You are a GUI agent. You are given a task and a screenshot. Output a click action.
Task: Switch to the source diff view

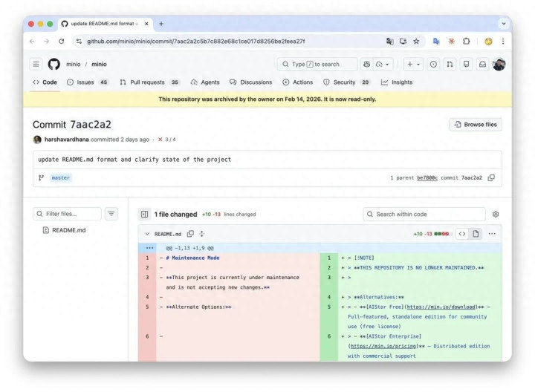pos(461,234)
